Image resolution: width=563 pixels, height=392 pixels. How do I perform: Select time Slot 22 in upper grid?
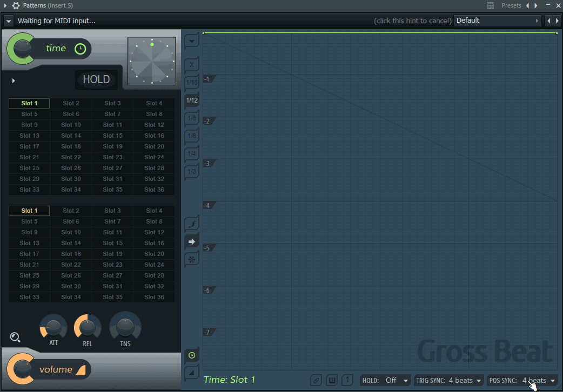[x=71, y=157]
